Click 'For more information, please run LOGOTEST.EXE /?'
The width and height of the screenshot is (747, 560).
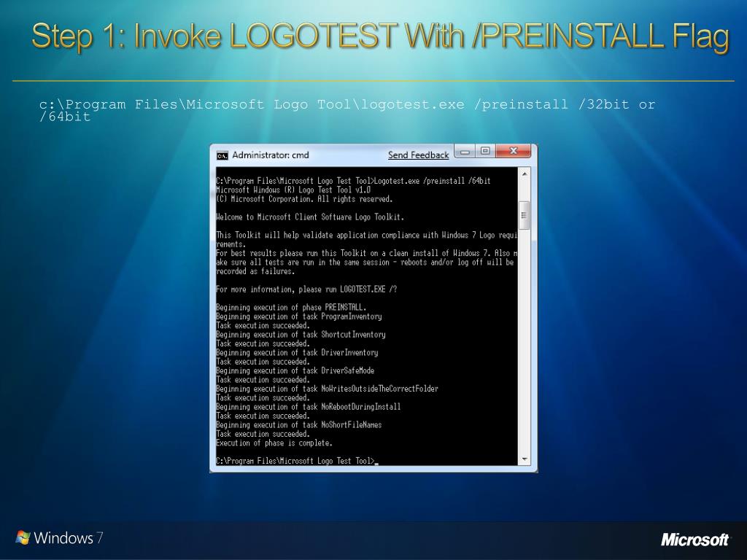pyautogui.click(x=306, y=289)
